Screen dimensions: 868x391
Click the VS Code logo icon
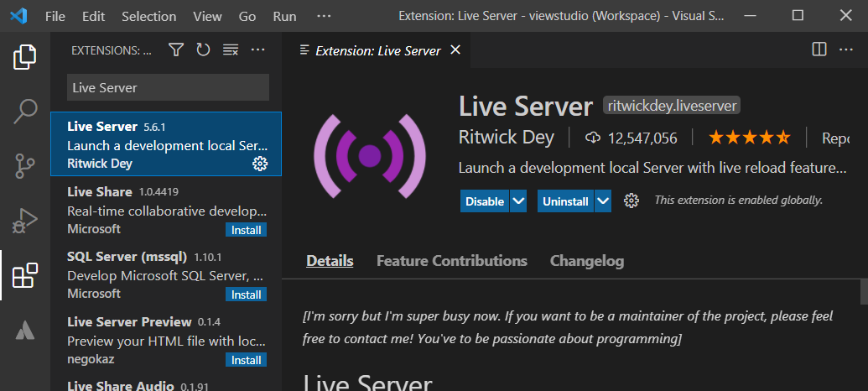18,16
